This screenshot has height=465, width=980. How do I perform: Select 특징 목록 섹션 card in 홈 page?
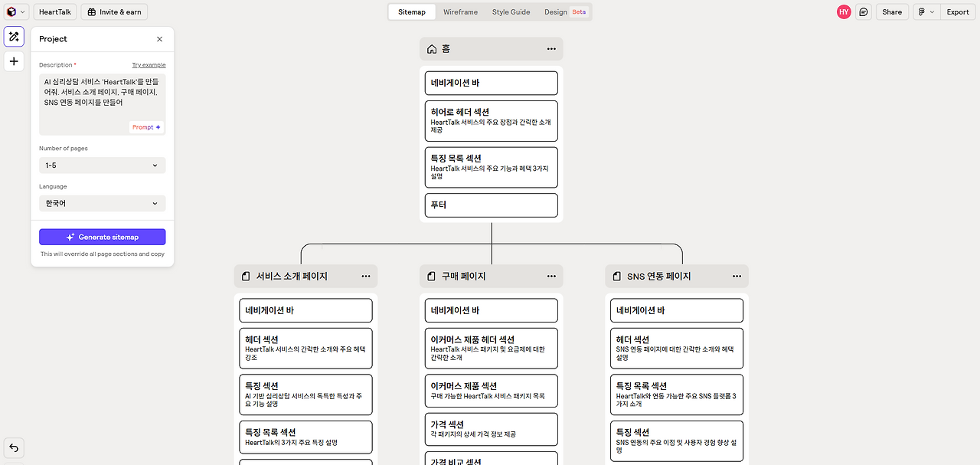(492, 167)
